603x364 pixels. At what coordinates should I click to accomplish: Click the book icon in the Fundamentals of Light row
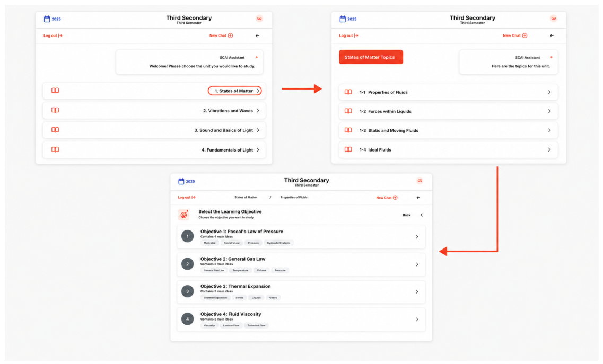(x=55, y=149)
